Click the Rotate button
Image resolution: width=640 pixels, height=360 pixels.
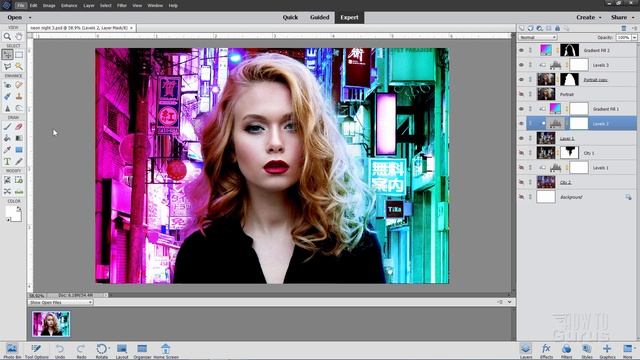[x=102, y=351]
